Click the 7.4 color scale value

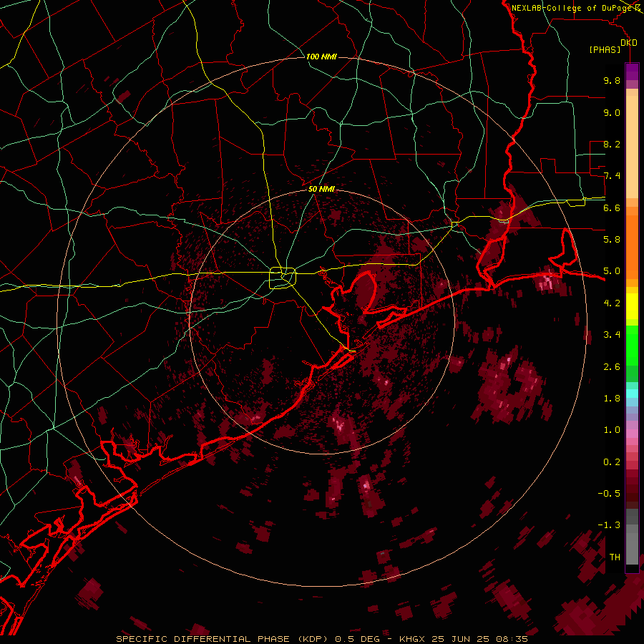click(612, 176)
